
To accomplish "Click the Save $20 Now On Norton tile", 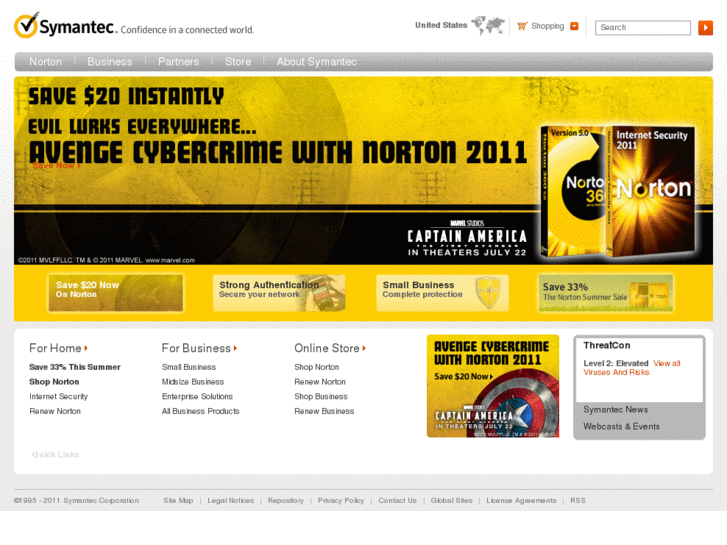I will 115,292.
